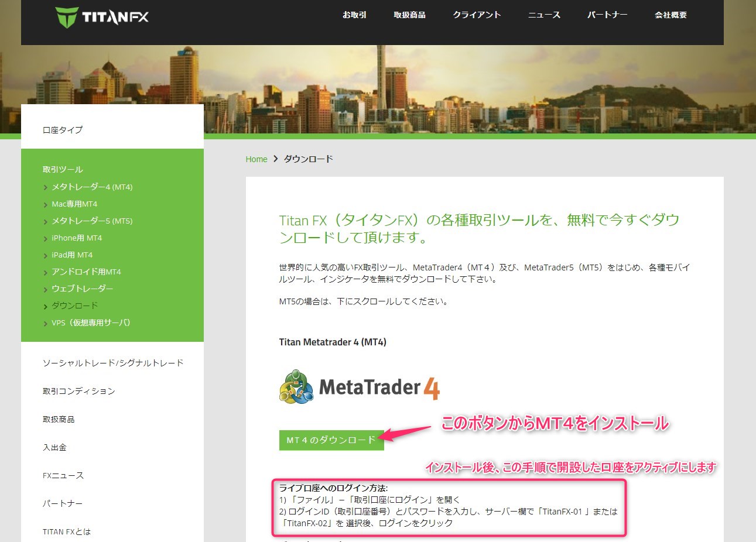Open the ニュース header menu item
Screen dimensions: 756x542
(544, 15)
